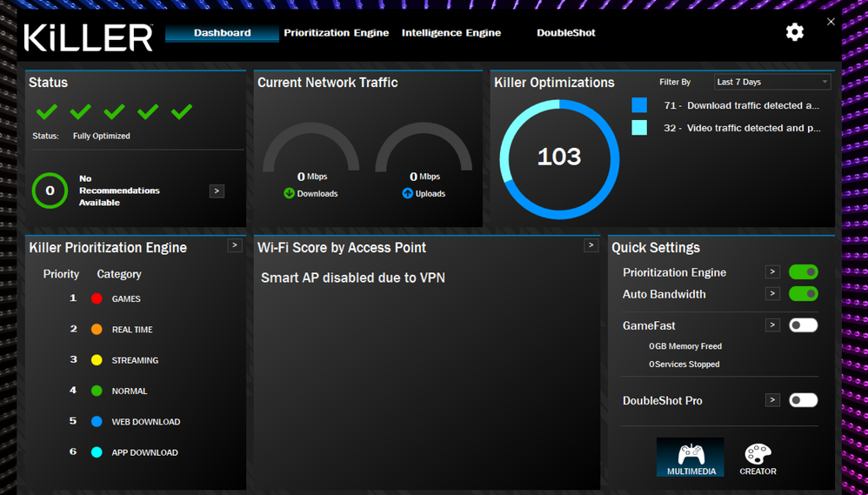This screenshot has height=495, width=868.
Task: Click the red Games priority dot
Action: 97,298
